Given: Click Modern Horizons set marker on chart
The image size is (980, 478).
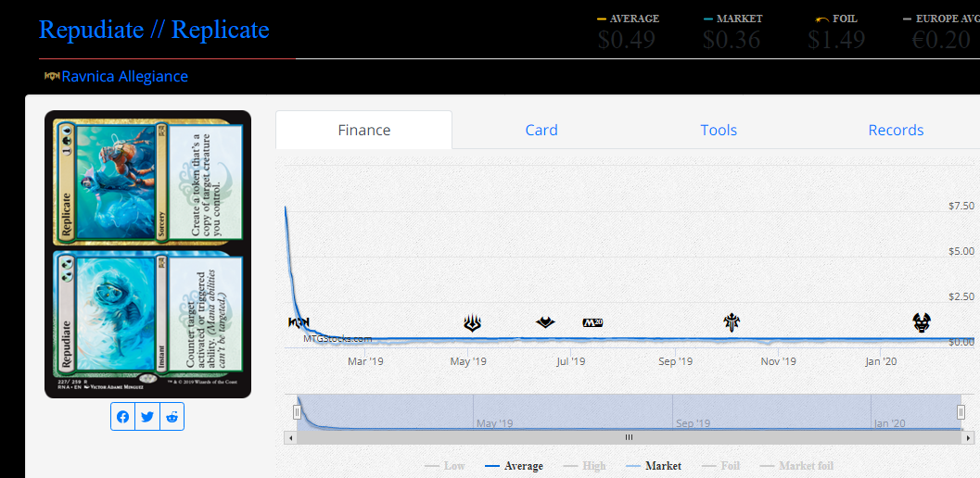Looking at the screenshot, I should pyautogui.click(x=545, y=322).
